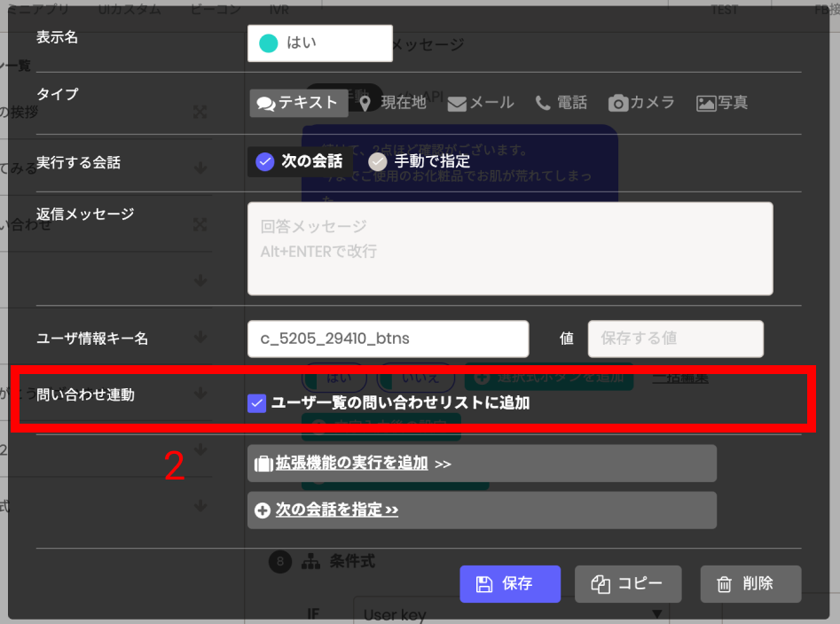Focus the 返信メッセージ text area

(510, 248)
